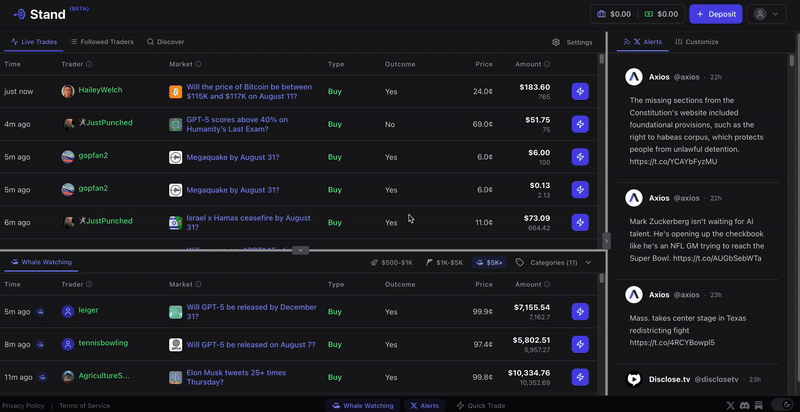This screenshot has width=800, height=412.
Task: Toggle Quick Trade in bottom bar
Action: [481, 406]
